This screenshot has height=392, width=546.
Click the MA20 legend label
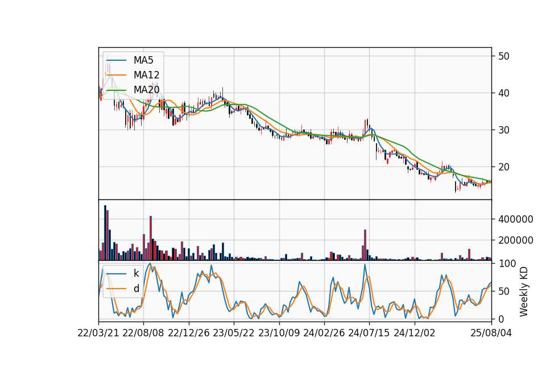146,90
